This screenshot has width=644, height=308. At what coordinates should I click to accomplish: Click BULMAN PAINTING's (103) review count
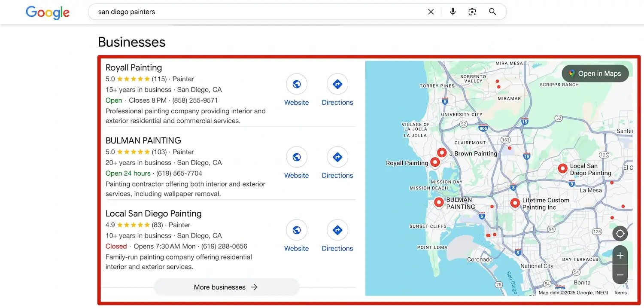(159, 152)
